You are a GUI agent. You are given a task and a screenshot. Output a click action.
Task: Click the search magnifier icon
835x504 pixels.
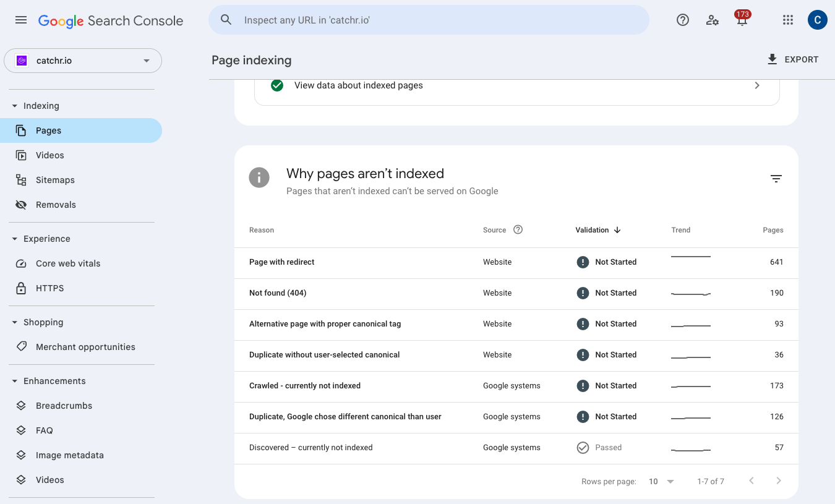(226, 20)
